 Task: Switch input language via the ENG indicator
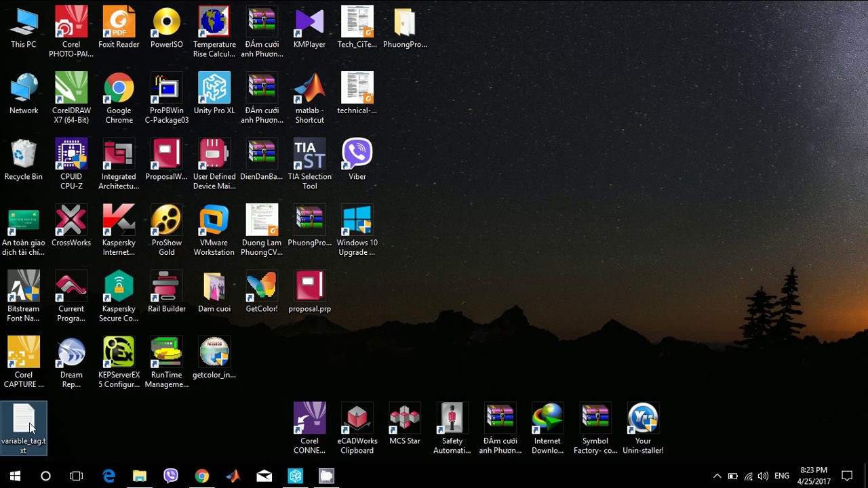point(782,476)
